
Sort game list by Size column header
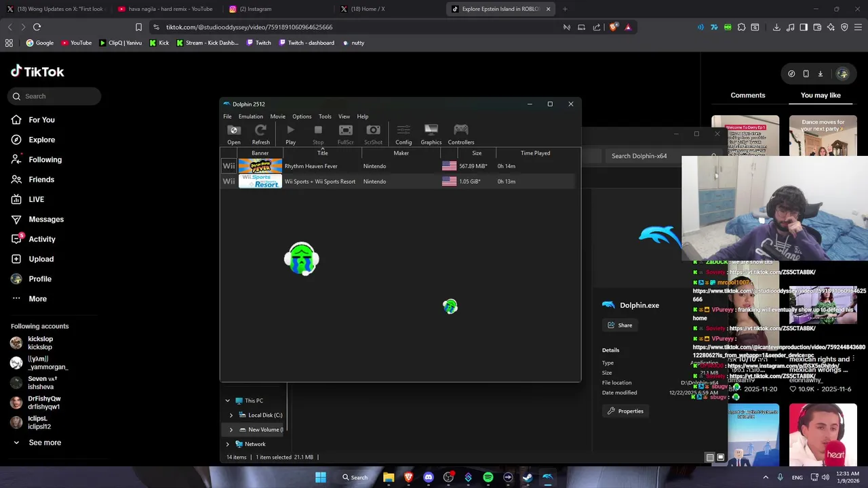point(477,153)
